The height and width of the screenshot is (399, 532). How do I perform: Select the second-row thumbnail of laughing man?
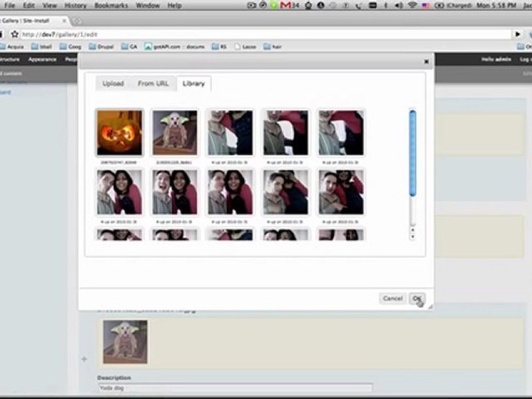pyautogui.click(x=175, y=192)
